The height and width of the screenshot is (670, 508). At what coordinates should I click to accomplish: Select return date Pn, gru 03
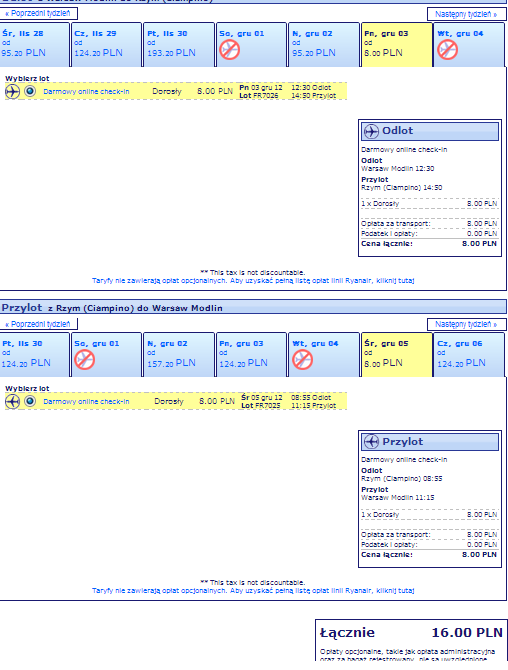[251, 355]
